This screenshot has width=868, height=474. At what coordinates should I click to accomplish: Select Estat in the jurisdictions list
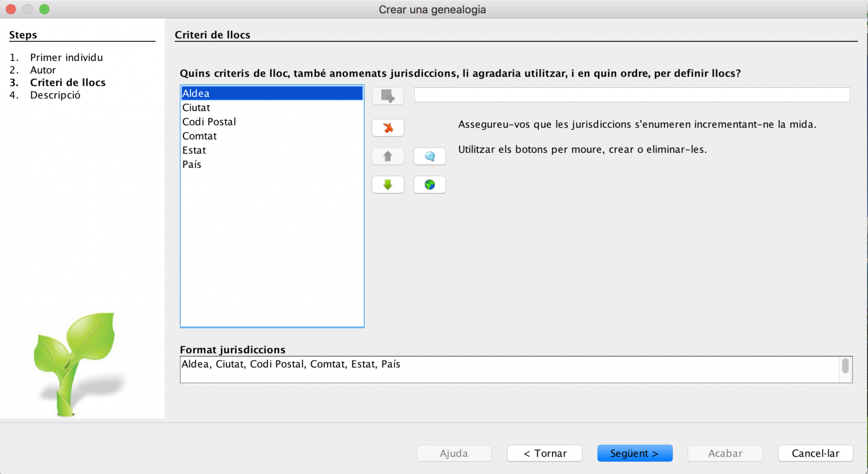click(272, 150)
